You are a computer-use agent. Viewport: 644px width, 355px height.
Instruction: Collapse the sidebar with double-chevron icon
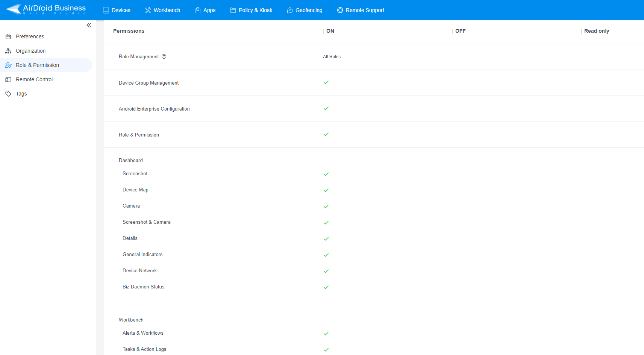tap(89, 25)
